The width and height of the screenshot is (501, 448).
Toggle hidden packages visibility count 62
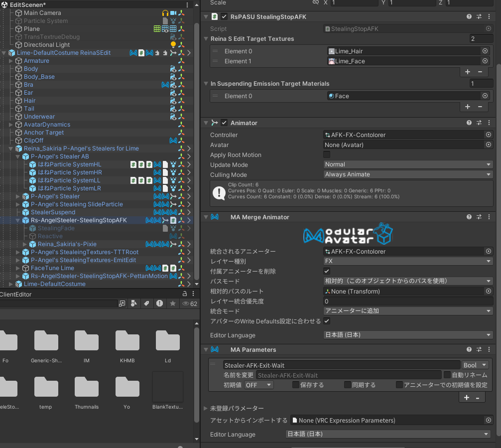pos(190,303)
